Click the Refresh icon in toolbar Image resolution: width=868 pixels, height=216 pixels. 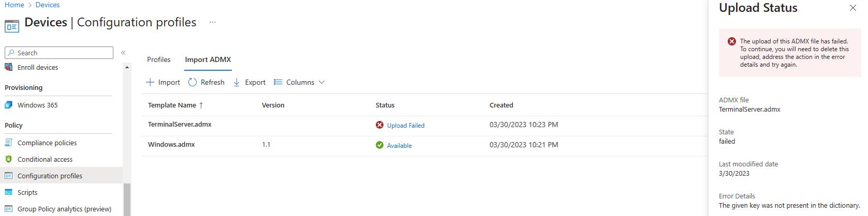click(x=193, y=82)
